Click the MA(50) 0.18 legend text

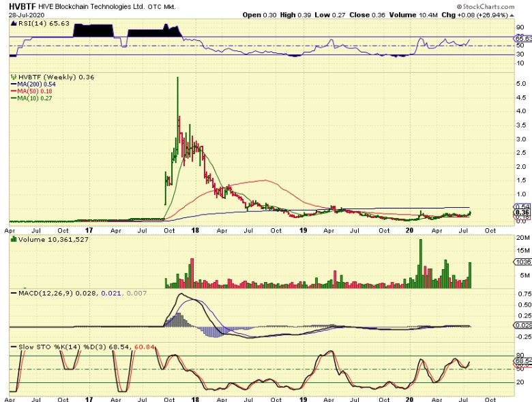coord(35,91)
